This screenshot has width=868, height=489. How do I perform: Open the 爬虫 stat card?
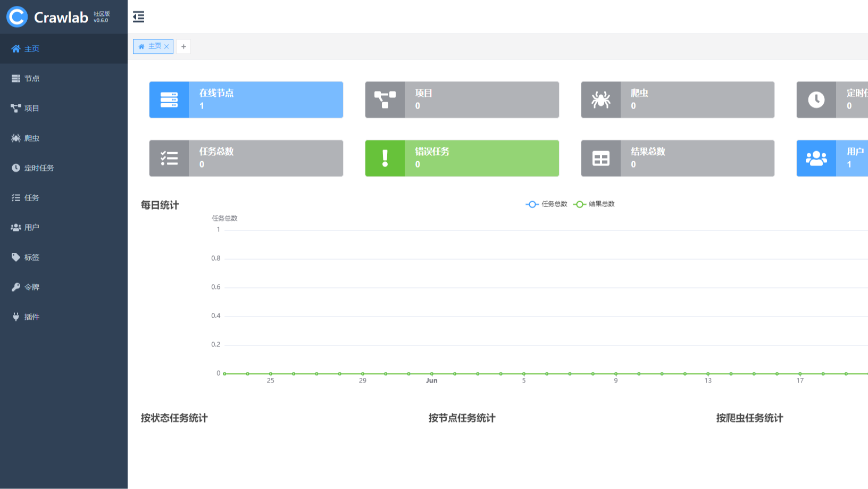678,100
